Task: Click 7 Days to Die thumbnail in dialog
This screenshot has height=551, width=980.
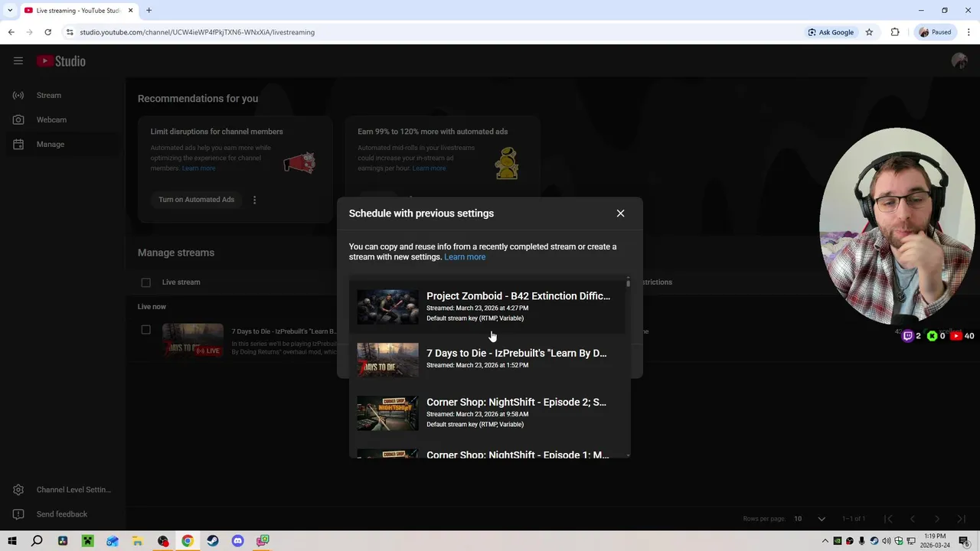Action: (387, 359)
